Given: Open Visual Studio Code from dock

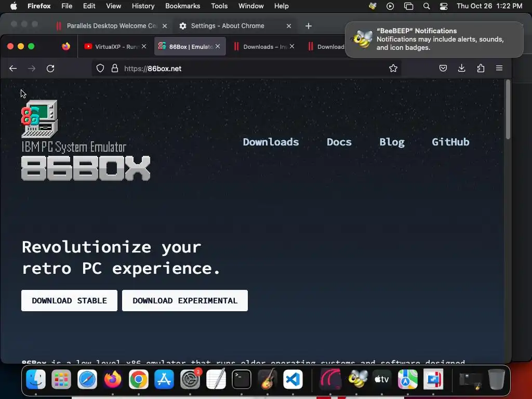Looking at the screenshot, I should tap(293, 379).
